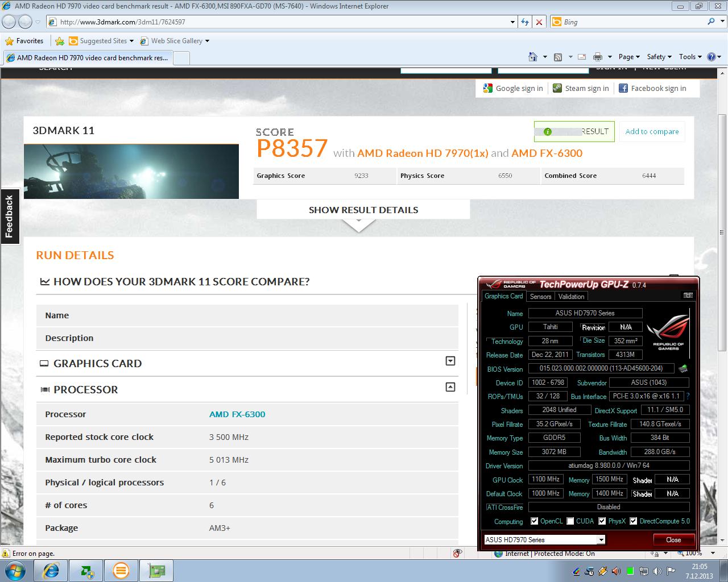Click the Add to Favorites bar star icon
The image size is (728, 582).
coord(59,41)
